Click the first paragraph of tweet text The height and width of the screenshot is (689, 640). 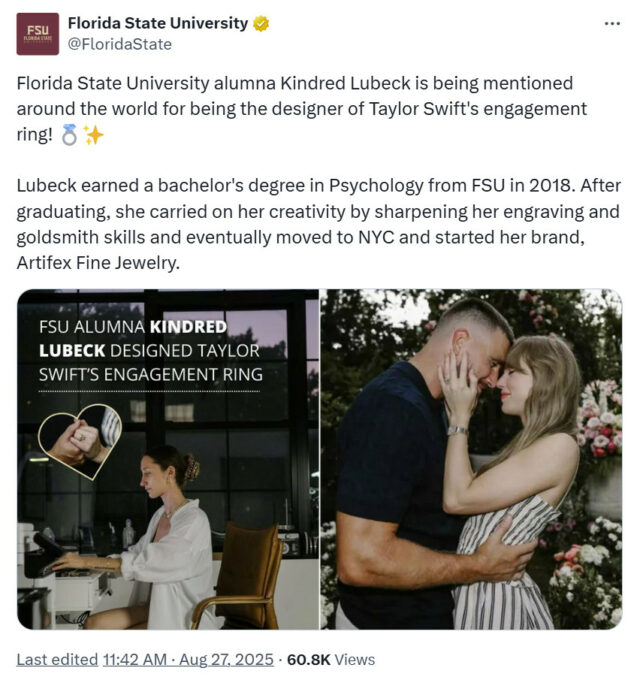tap(302, 109)
